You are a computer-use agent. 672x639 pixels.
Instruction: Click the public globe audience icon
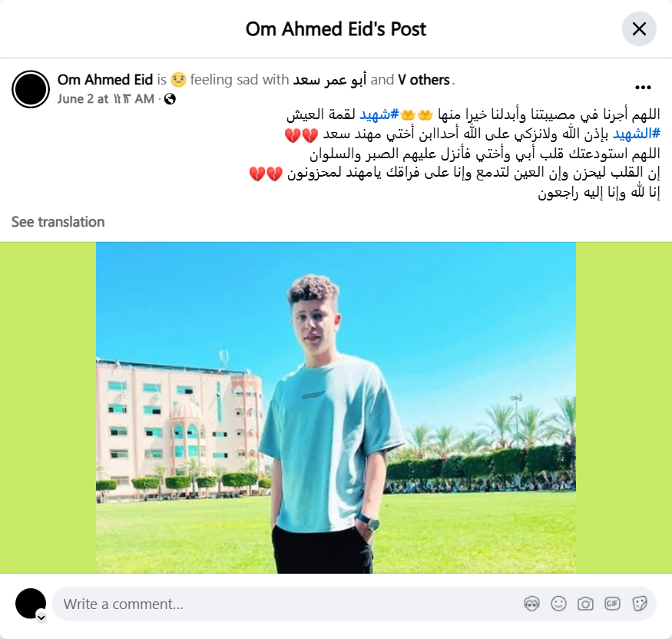click(x=170, y=99)
